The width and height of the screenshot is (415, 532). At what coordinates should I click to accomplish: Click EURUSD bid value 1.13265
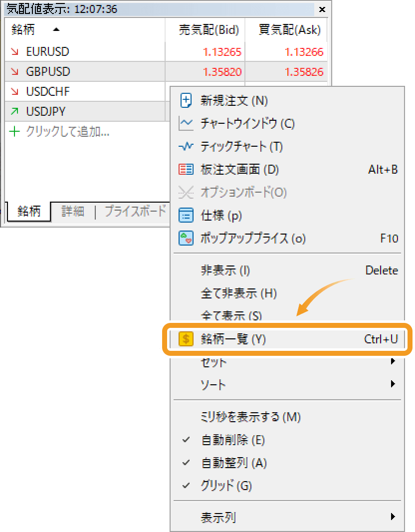222,52
